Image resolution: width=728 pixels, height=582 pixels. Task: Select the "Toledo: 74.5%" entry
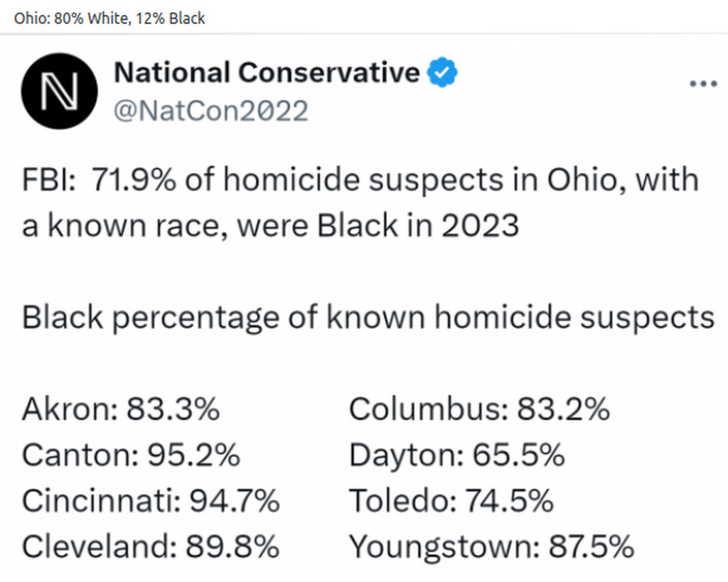[x=451, y=501]
